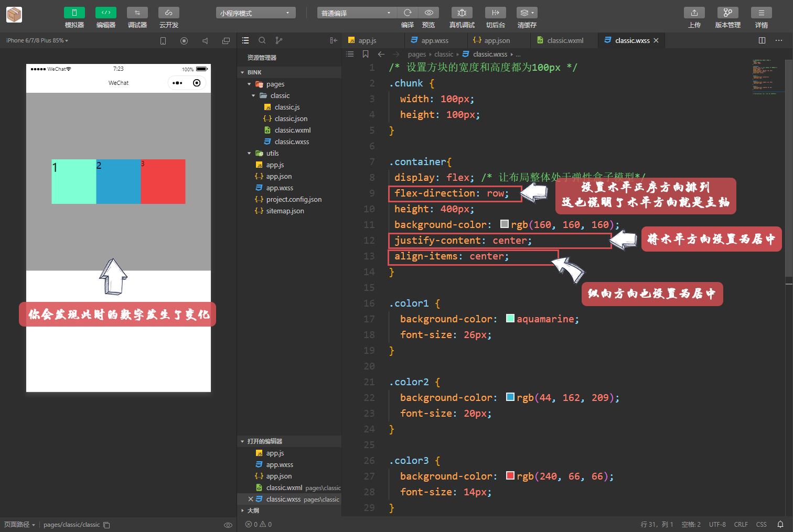Collapse the open editors section
The image size is (793, 532).
point(242,441)
